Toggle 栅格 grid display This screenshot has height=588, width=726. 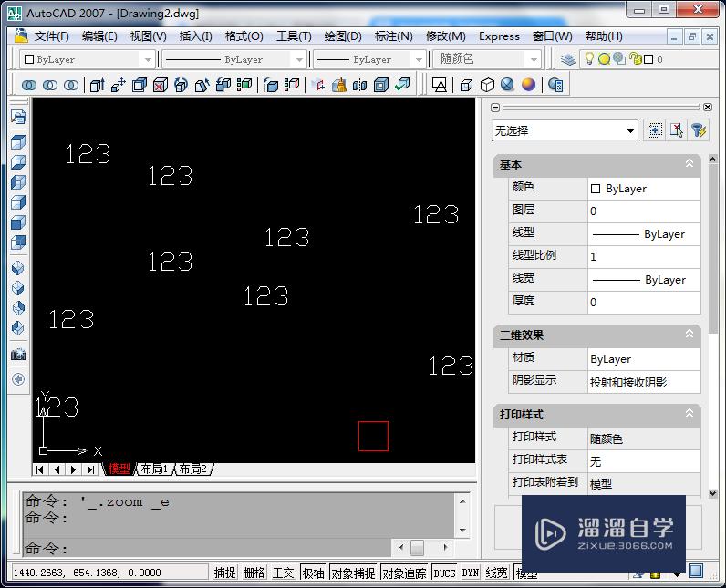(254, 573)
